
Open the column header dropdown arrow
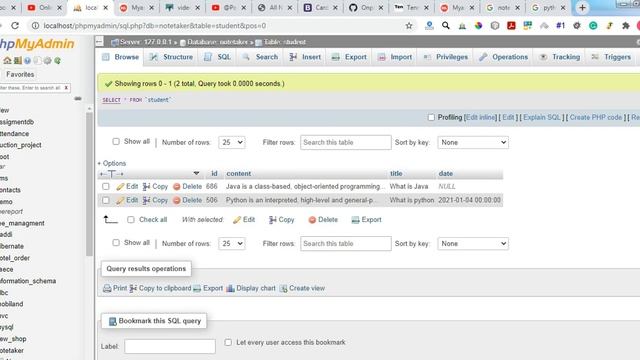196,173
